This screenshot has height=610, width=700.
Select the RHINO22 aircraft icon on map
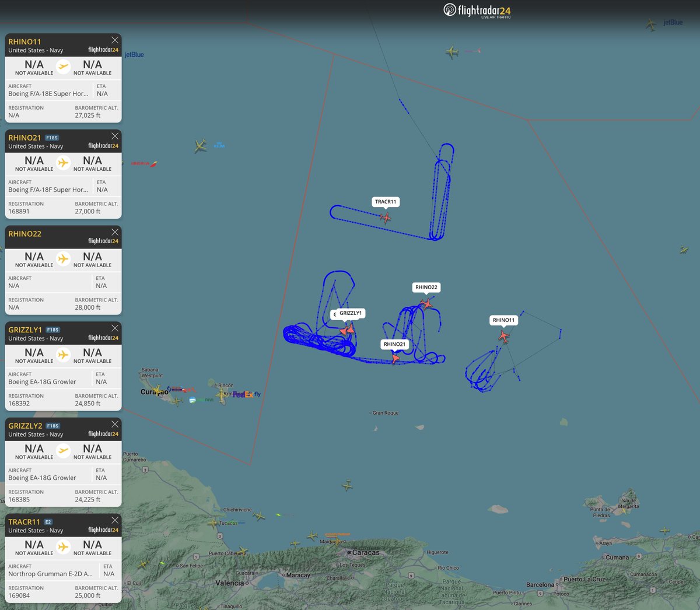click(x=426, y=303)
